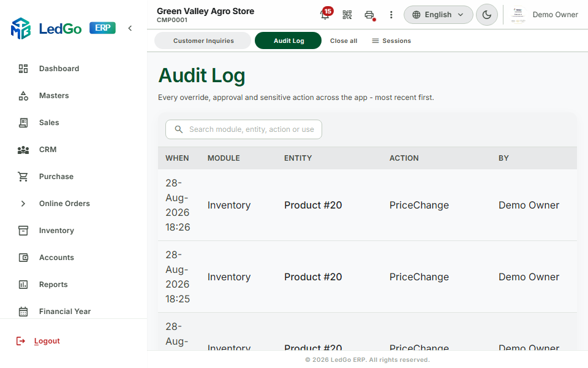Click PriceChange in the 18:26 row
The width and height of the screenshot is (588, 368).
419,205
